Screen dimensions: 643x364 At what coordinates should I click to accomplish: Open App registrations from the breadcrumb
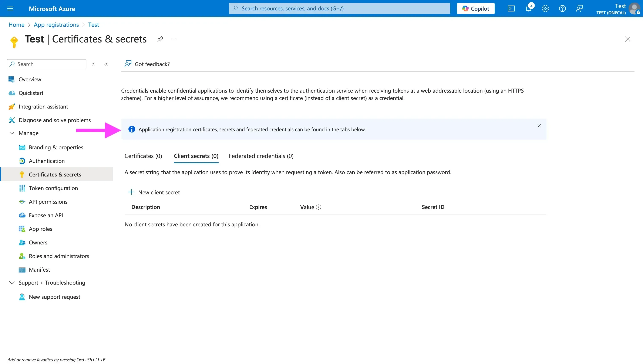[x=56, y=24]
